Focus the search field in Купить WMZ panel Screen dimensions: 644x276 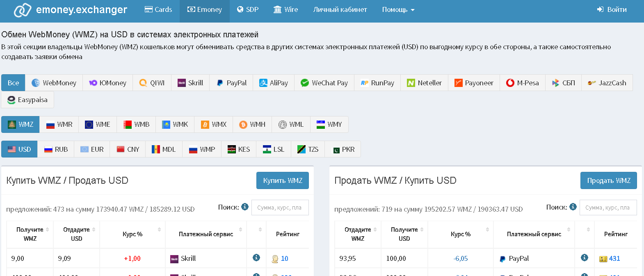coord(280,208)
